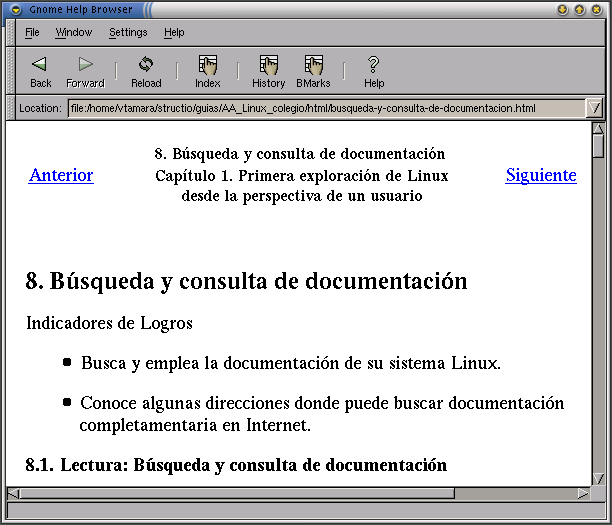Open the Window menu
612x525 pixels.
pyautogui.click(x=73, y=32)
